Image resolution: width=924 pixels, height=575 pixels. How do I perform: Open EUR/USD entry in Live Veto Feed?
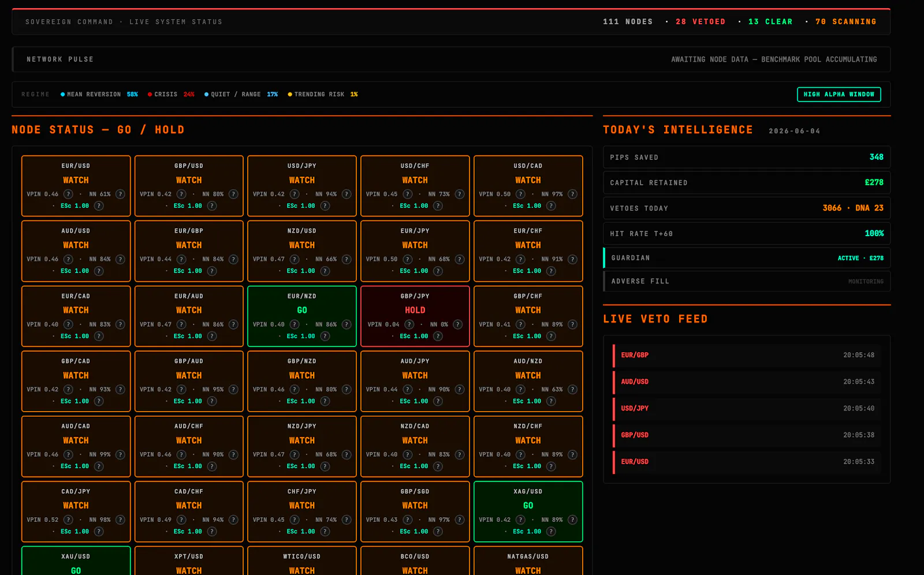point(747,461)
